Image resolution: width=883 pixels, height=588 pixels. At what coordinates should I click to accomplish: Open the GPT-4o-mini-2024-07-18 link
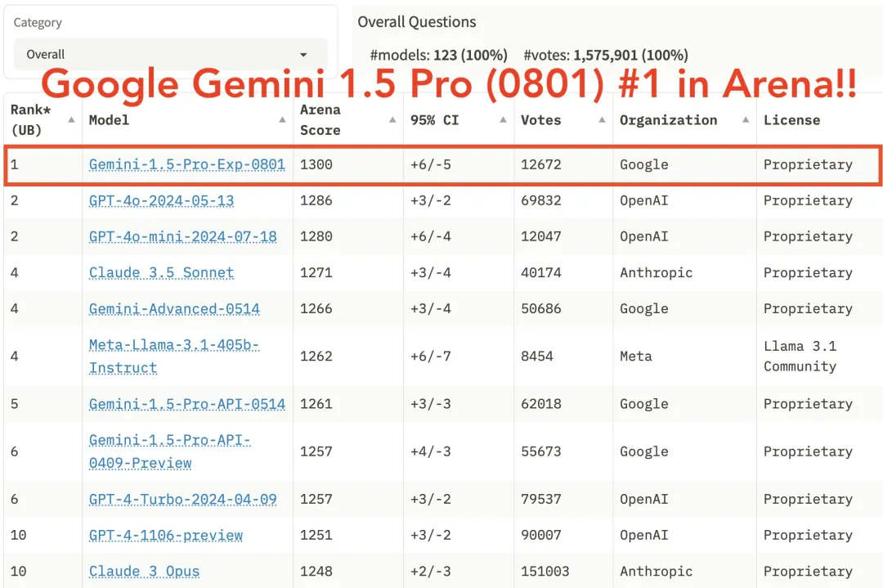[x=183, y=236]
